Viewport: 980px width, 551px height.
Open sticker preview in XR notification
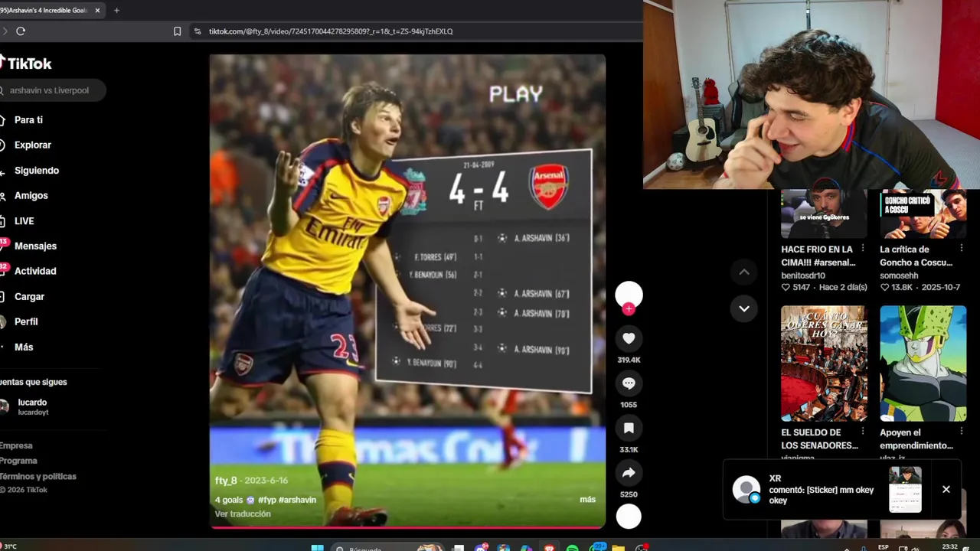click(905, 489)
